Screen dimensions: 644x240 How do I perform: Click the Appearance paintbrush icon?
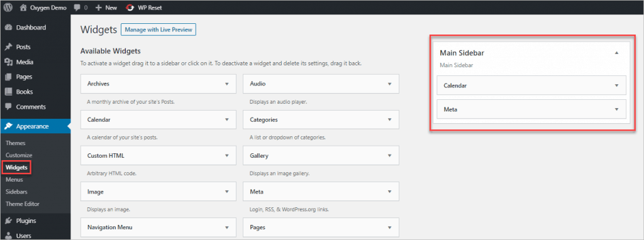[x=8, y=126]
